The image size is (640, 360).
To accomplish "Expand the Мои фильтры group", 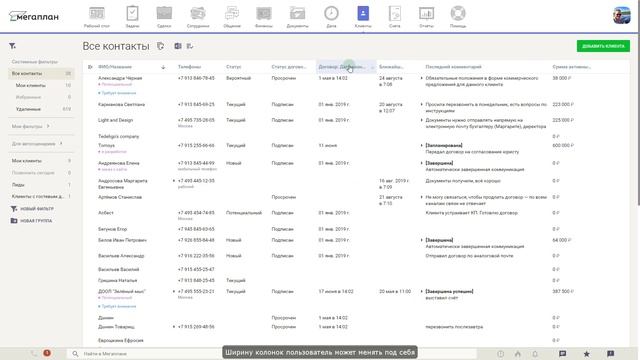I will pos(31,127).
